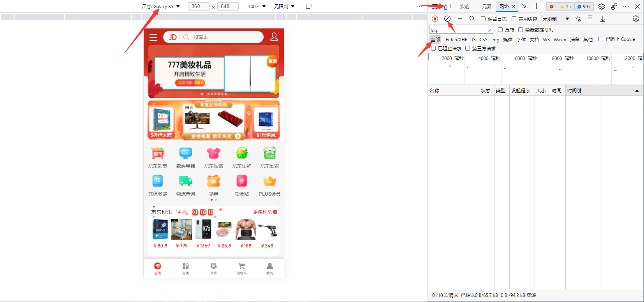Open the 100% zoom dropdown

tap(257, 6)
